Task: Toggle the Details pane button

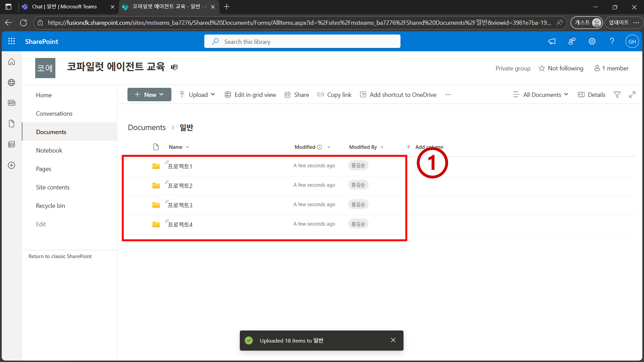Action: 592,95
